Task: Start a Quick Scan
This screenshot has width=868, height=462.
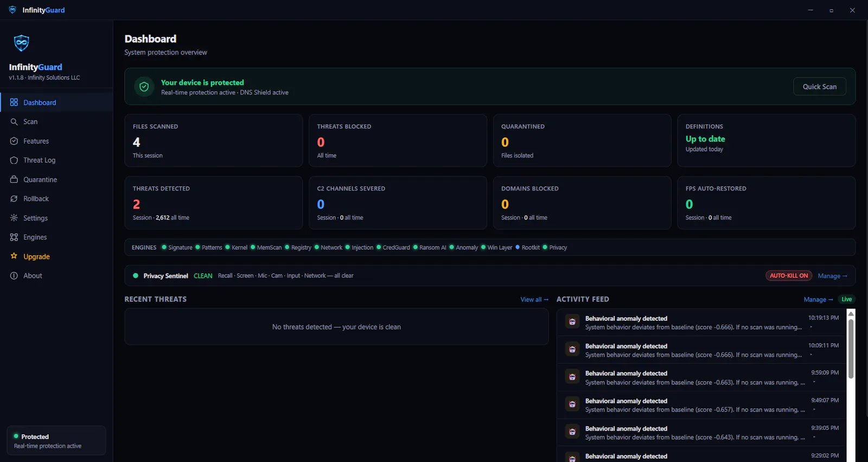Action: [819, 87]
